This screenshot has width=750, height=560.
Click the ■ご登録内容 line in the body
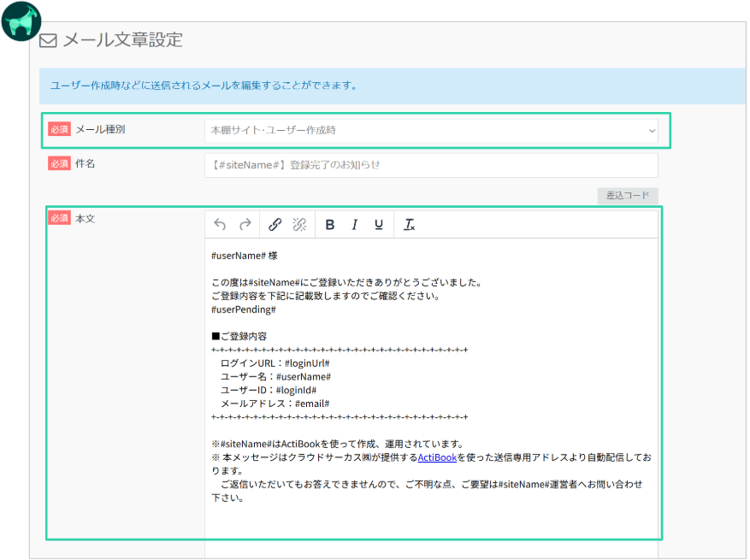coord(239,336)
